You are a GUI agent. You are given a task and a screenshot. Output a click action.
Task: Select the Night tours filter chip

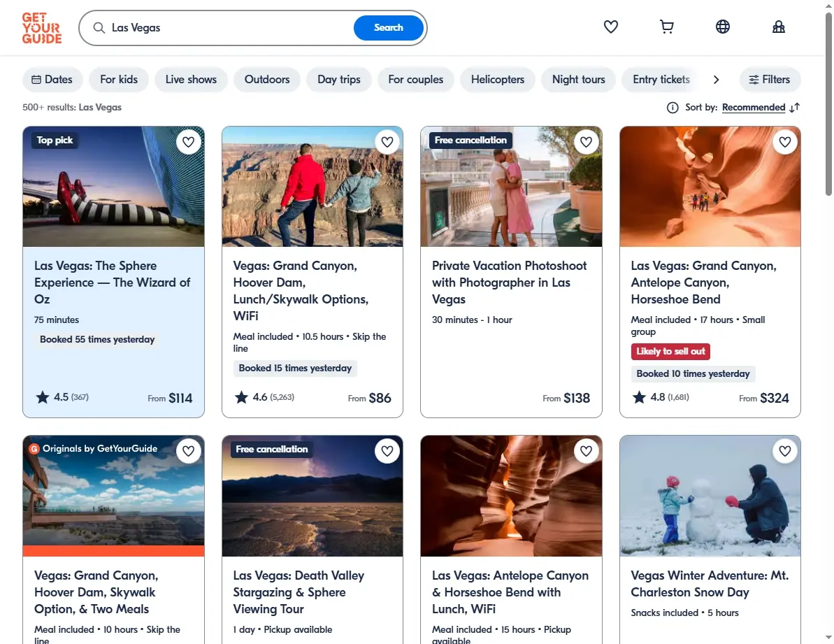pyautogui.click(x=579, y=80)
